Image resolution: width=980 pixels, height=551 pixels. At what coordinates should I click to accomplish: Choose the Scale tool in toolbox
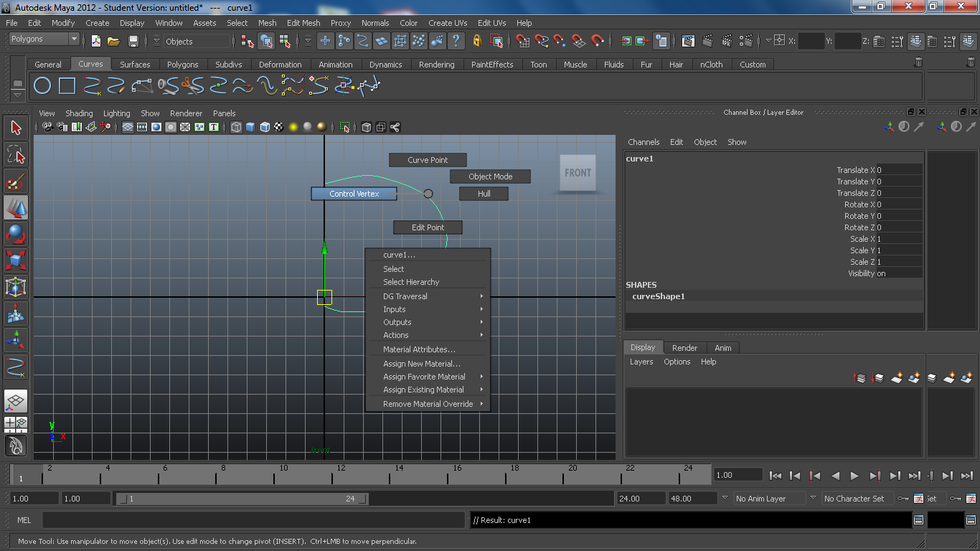(16, 261)
